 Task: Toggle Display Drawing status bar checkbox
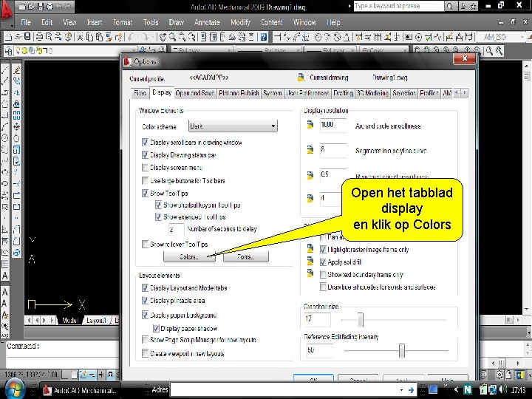click(x=145, y=155)
